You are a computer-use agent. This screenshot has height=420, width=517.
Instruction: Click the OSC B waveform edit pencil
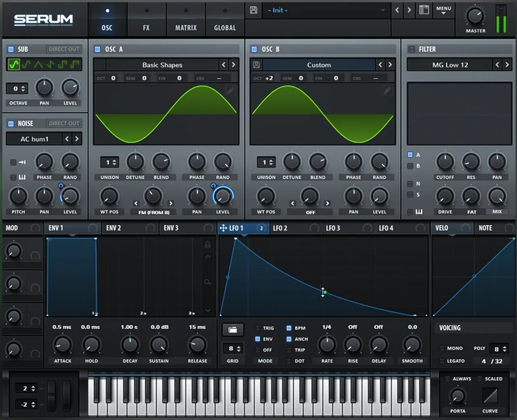coord(387,91)
